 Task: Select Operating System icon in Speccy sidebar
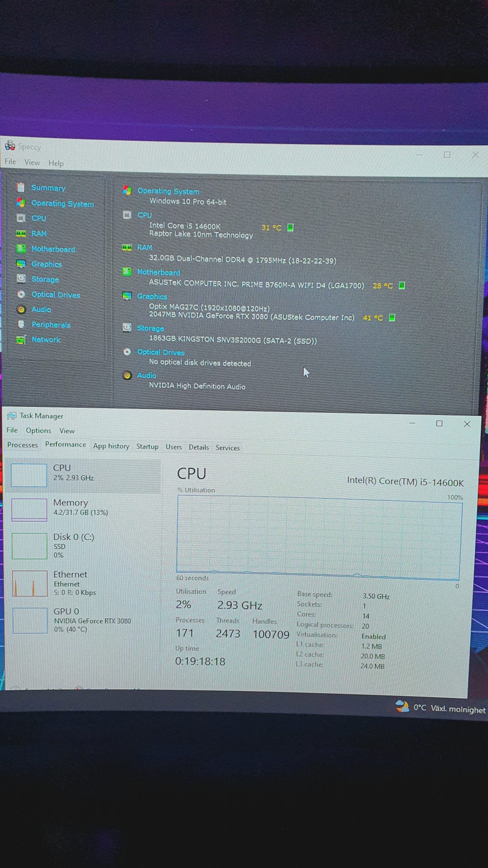(21, 202)
